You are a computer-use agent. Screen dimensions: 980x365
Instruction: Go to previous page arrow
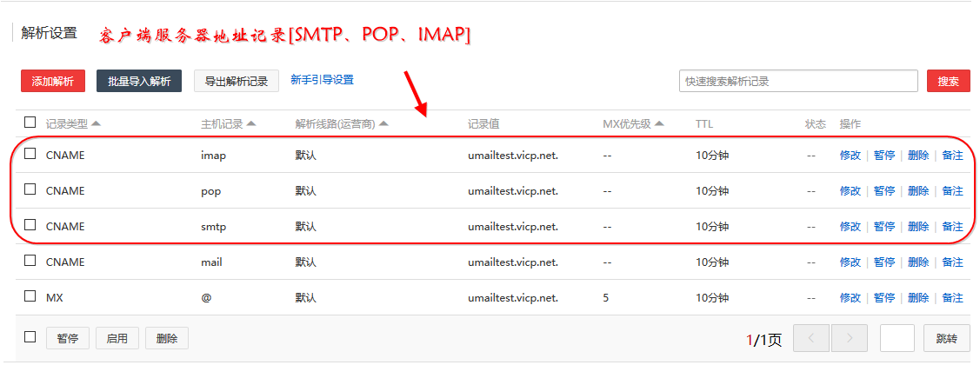(x=811, y=338)
